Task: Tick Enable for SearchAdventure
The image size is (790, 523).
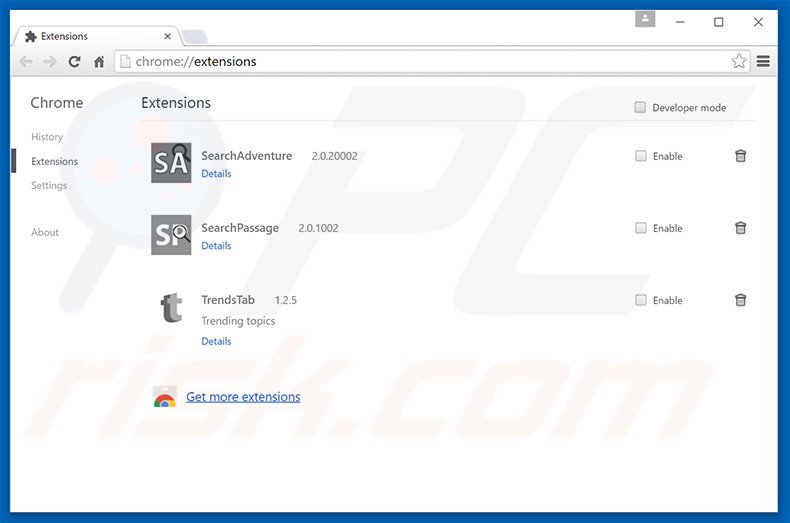Action: [x=640, y=156]
